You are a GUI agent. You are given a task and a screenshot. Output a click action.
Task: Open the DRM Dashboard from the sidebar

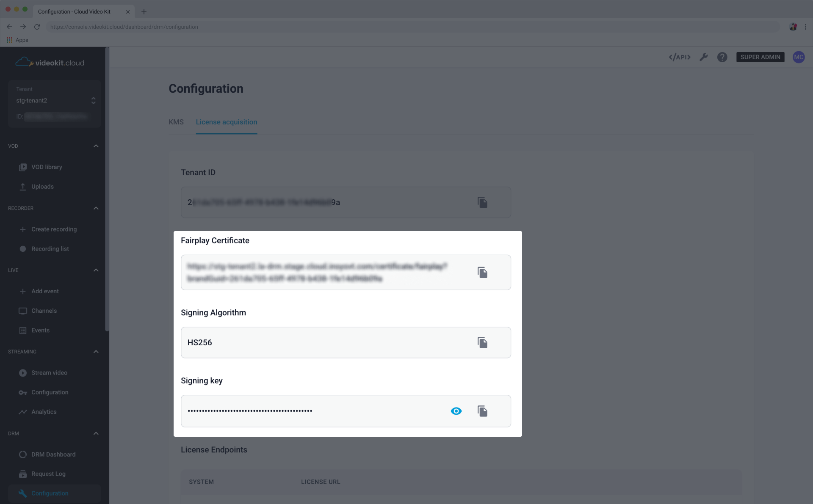tap(53, 454)
